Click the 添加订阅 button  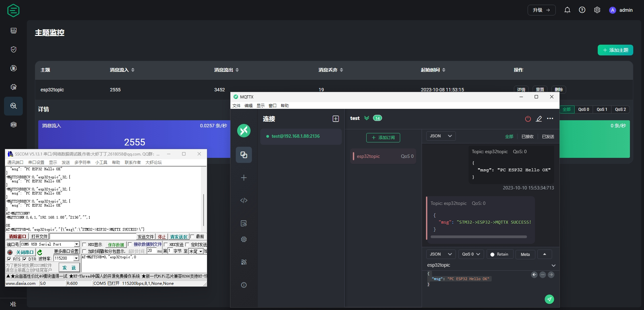pyautogui.click(x=383, y=138)
